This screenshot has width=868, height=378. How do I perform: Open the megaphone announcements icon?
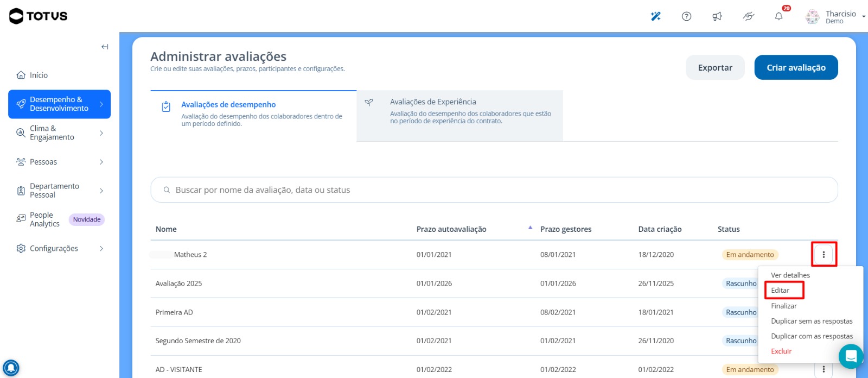click(x=717, y=16)
